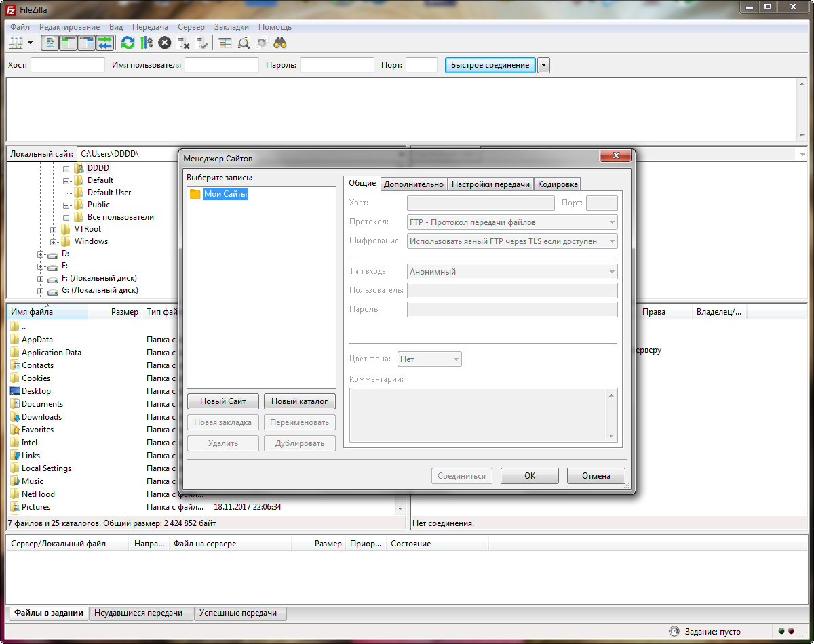Viewport: 814px width, 644px height.
Task: Click the disconnect from server icon
Action: [x=183, y=43]
